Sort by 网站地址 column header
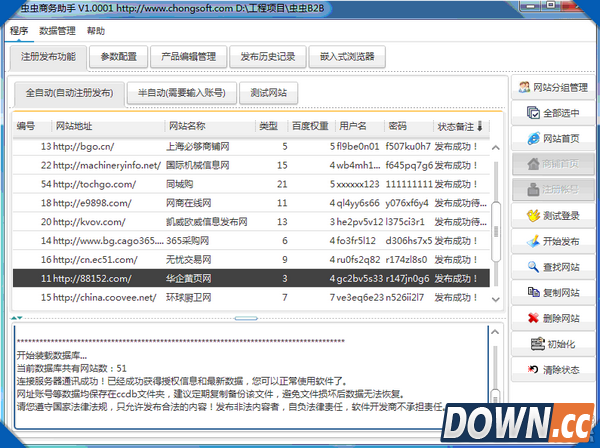 pyautogui.click(x=108, y=126)
